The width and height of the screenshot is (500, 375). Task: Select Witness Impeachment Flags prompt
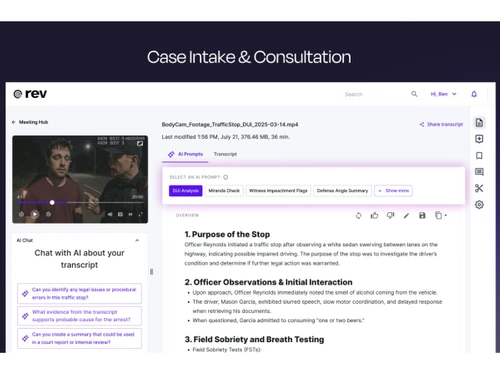pos(278,191)
